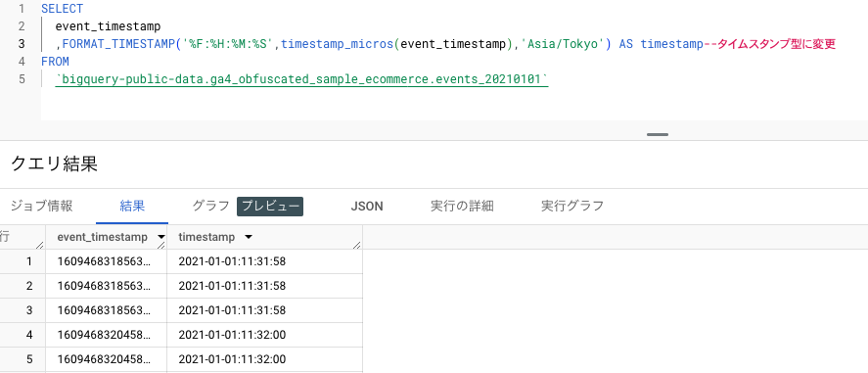Open the ジョブ情報 tab
Viewport: 868px width, 373px height.
(41, 207)
